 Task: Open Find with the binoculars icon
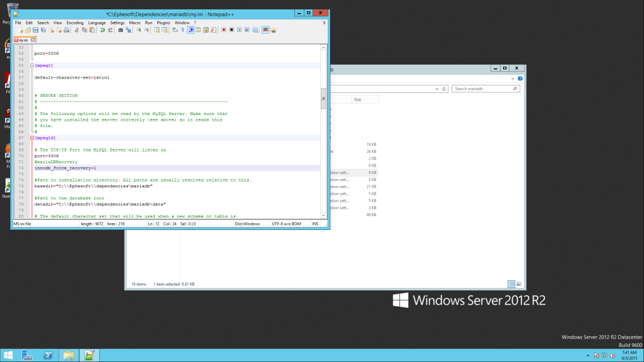pyautogui.click(x=120, y=30)
